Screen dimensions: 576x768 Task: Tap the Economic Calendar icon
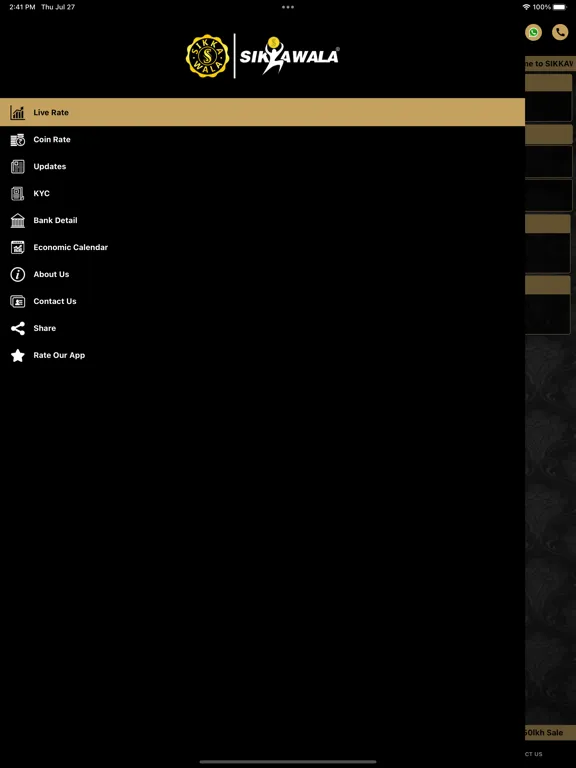[x=18, y=247]
